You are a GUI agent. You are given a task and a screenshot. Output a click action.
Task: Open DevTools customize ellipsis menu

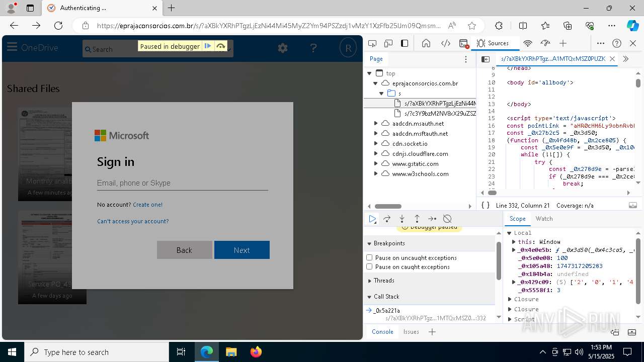click(x=601, y=43)
